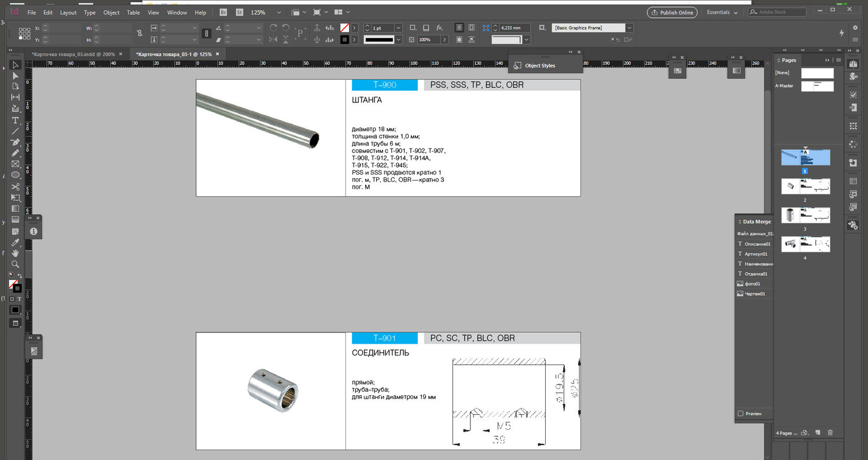The height and width of the screenshot is (460, 868).
Task: Toggle wrap around bounding box button
Action: [x=472, y=28]
